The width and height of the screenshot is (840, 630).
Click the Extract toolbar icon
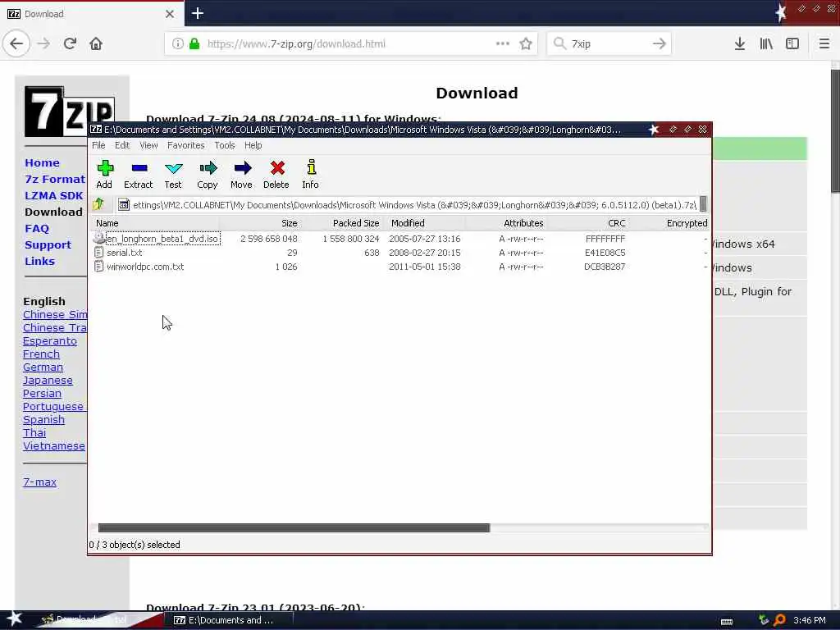point(138,175)
